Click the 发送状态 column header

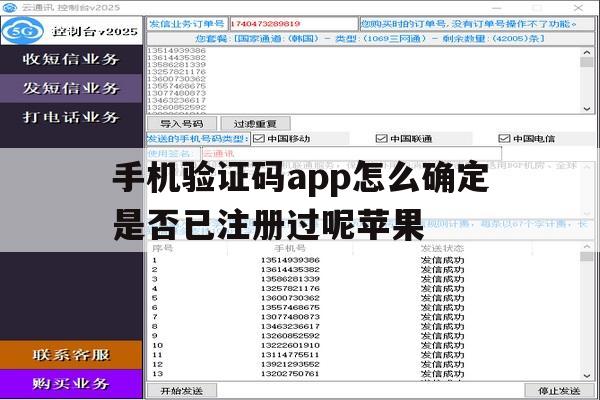442,248
